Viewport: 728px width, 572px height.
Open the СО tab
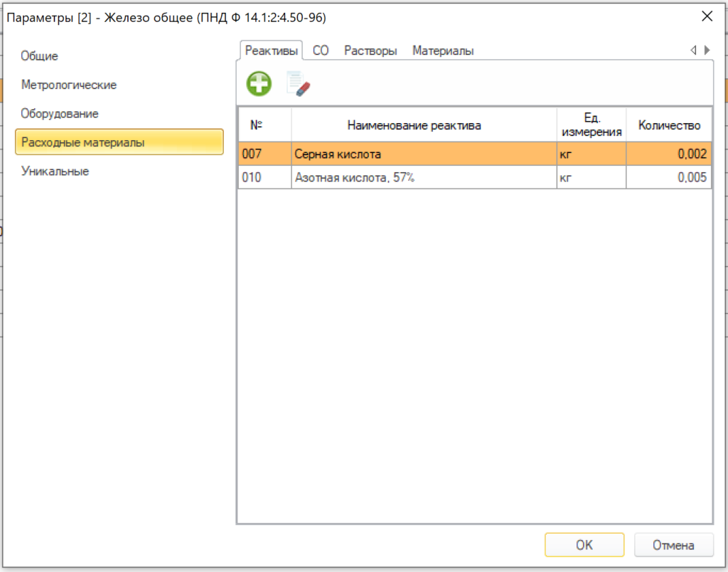(x=321, y=51)
